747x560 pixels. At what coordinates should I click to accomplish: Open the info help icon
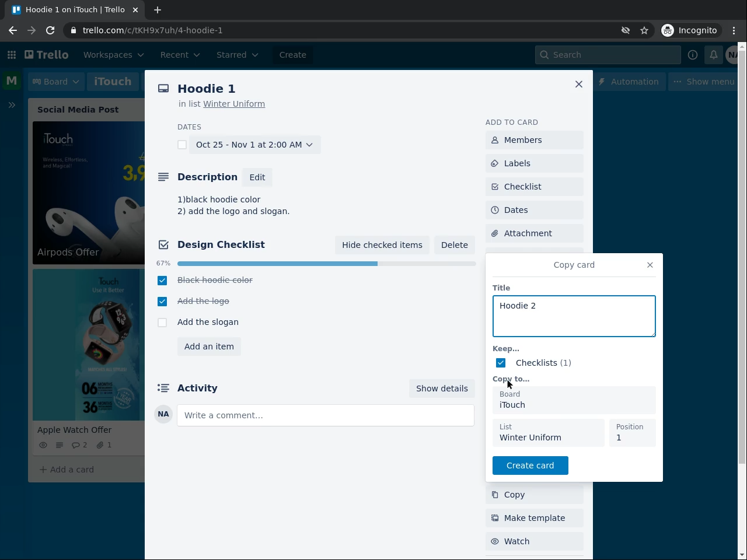(693, 55)
